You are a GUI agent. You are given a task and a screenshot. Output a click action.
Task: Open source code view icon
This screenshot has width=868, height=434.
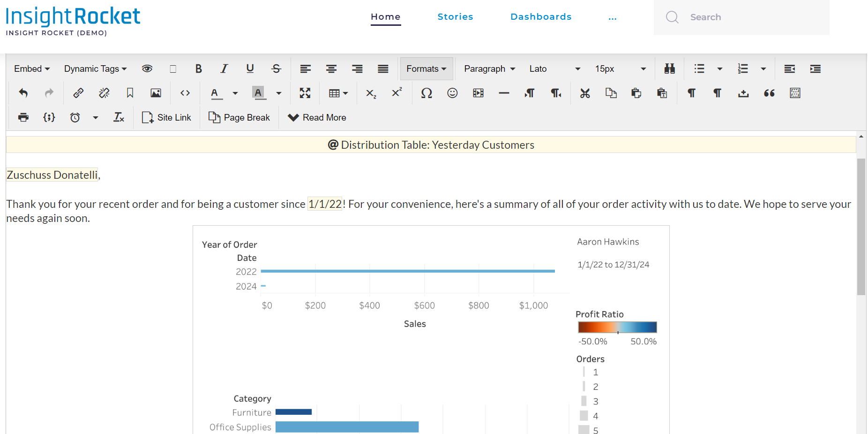coord(185,93)
